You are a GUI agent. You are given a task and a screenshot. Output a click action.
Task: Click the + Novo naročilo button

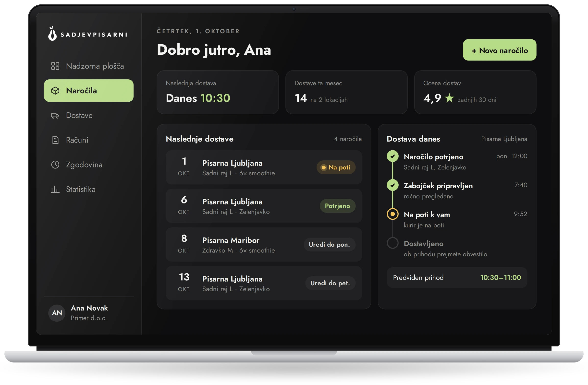tap(500, 50)
